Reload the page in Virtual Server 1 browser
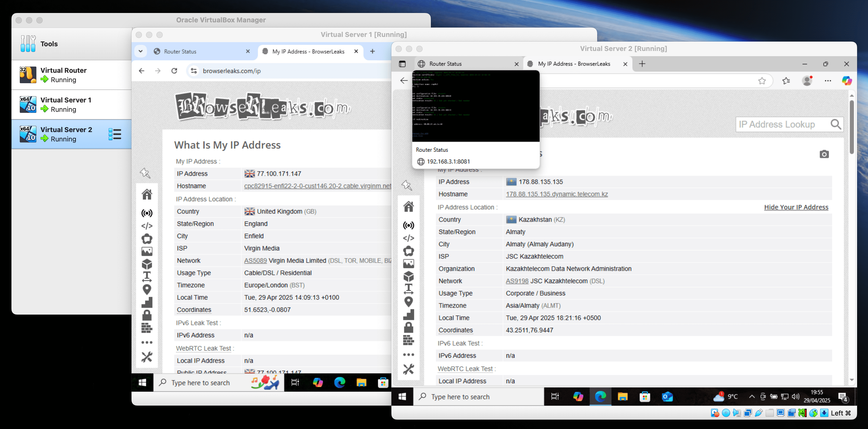Viewport: 868px width, 429px height. point(174,71)
